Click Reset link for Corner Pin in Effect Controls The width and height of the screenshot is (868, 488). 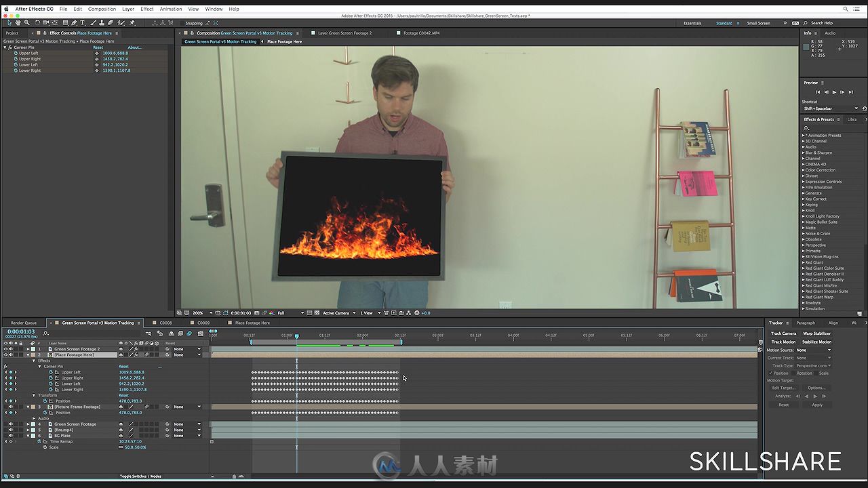click(x=98, y=47)
